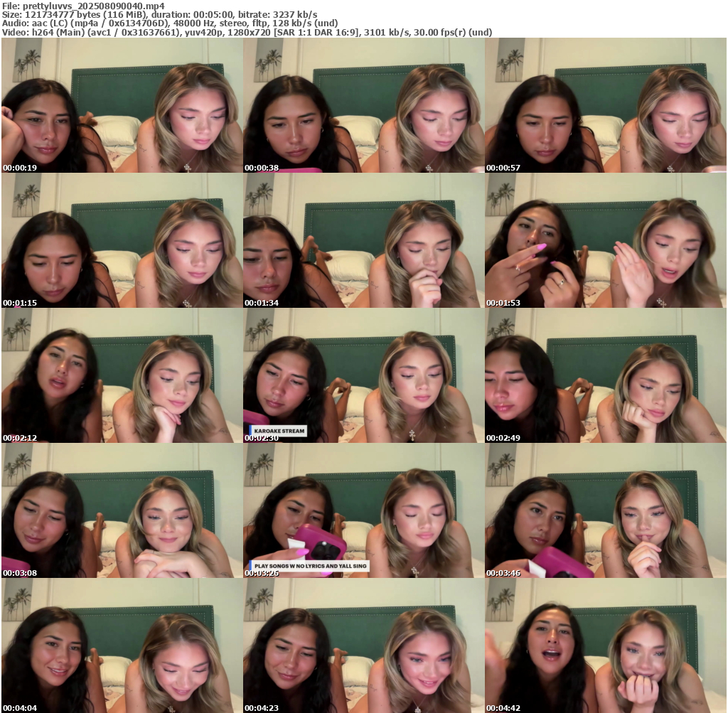
Task: Select the frame thumbnail timestamped 00:00:57
Action: coord(606,105)
